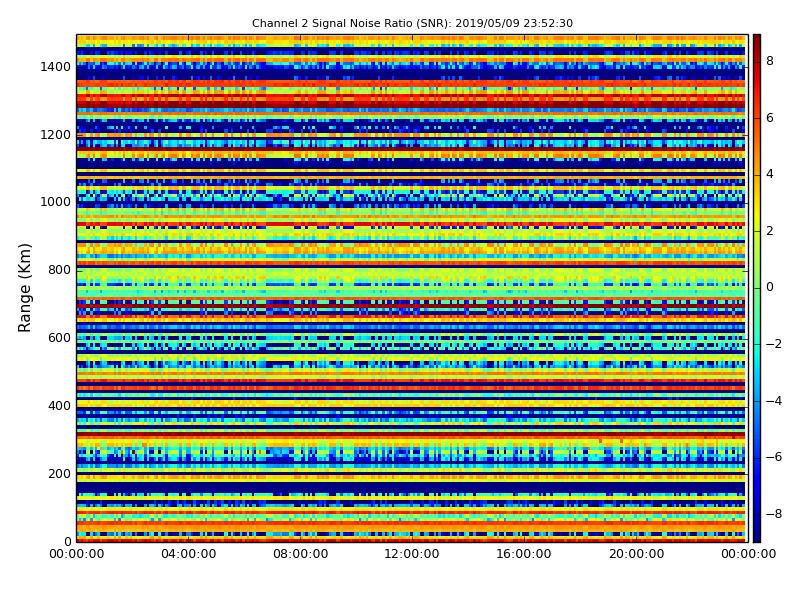
Task: Click the 0 tick label on the range axis
Action: click(67, 541)
